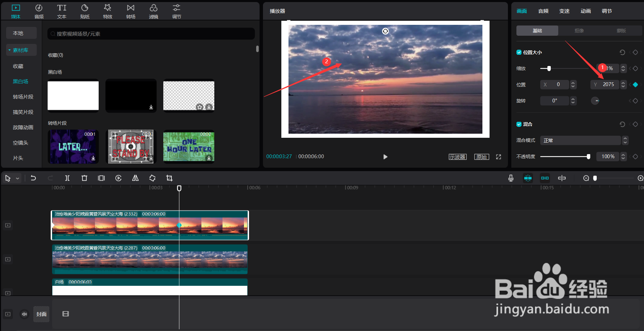Collapse the 素材库 library tree

click(10, 50)
